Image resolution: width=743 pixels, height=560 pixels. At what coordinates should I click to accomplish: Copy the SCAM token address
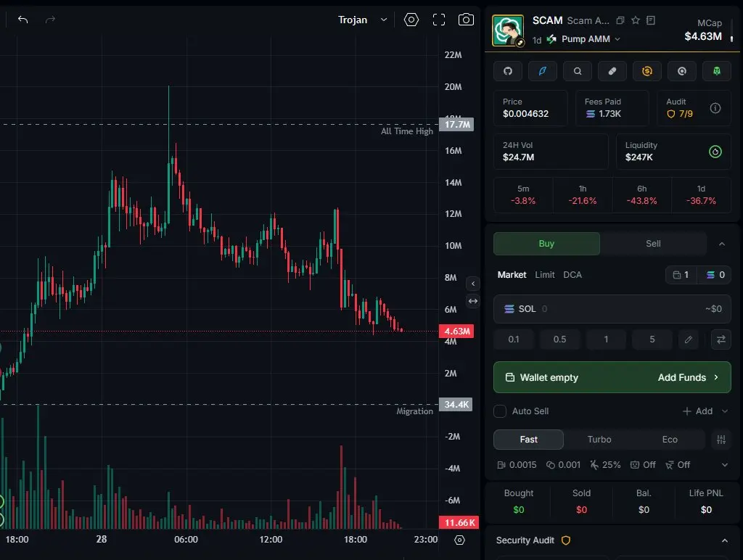click(x=620, y=20)
